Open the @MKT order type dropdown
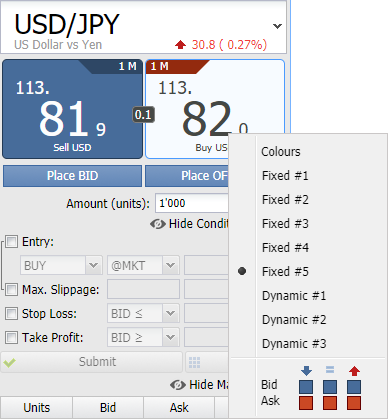This screenshot has height=419, width=388. [x=143, y=265]
